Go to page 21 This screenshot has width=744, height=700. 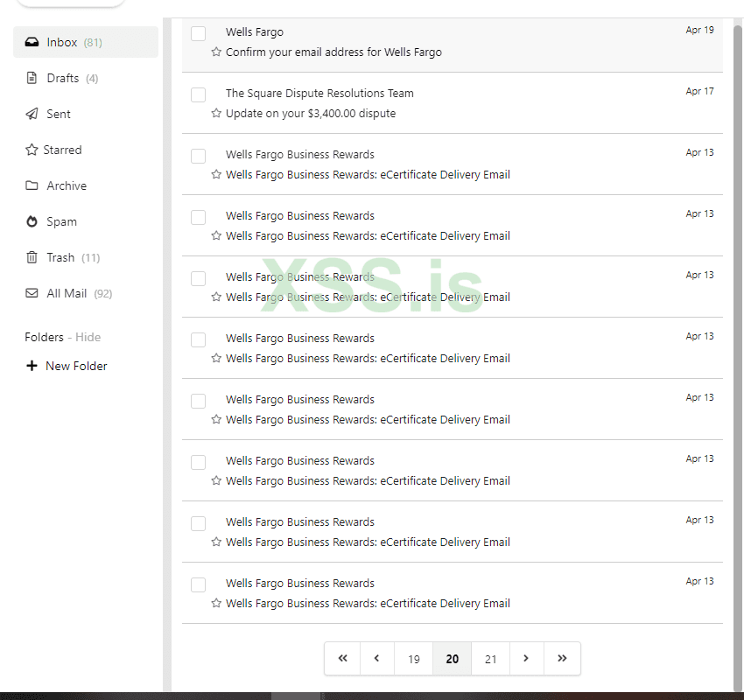(x=491, y=659)
